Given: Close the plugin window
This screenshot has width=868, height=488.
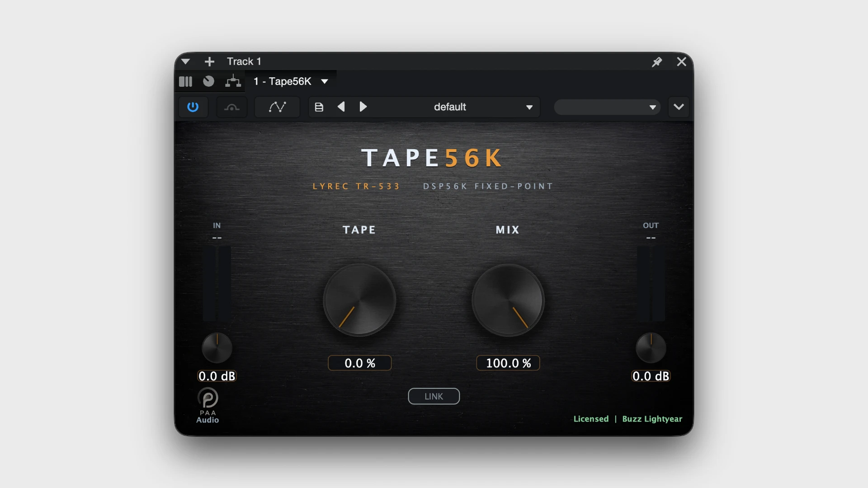Looking at the screenshot, I should tap(682, 61).
